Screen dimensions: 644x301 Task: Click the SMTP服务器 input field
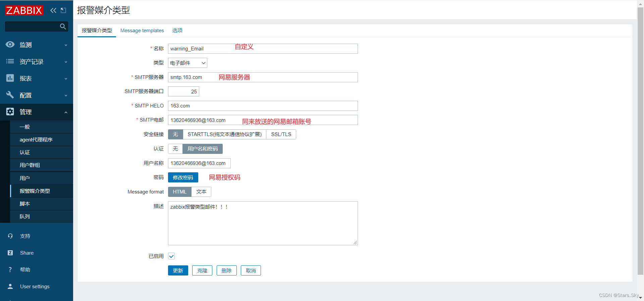(263, 77)
